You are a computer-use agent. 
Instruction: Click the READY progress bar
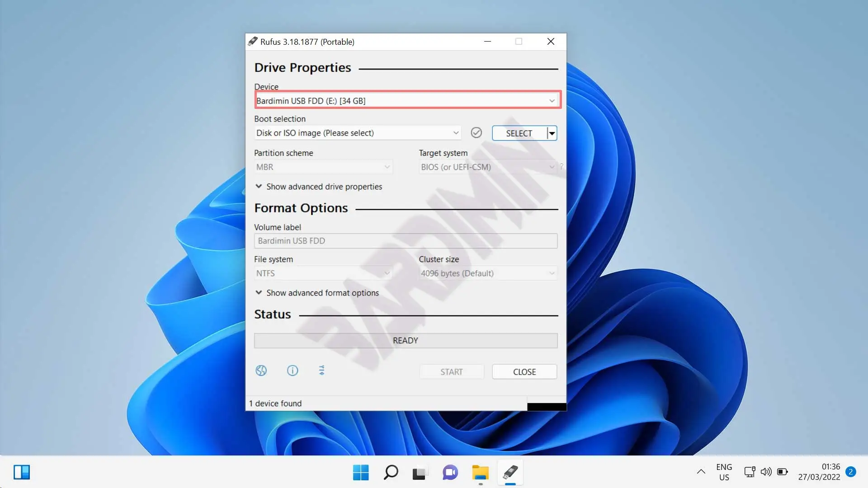tap(406, 341)
